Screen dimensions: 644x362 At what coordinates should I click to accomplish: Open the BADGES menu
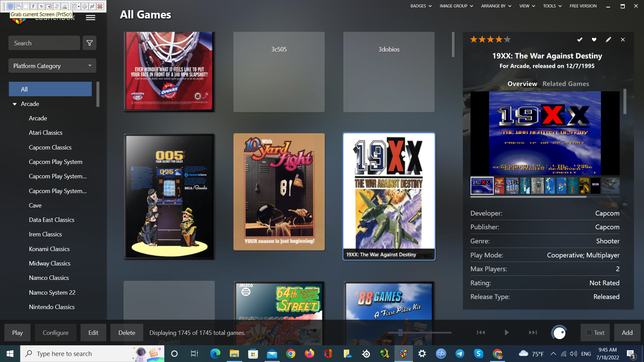(x=421, y=6)
